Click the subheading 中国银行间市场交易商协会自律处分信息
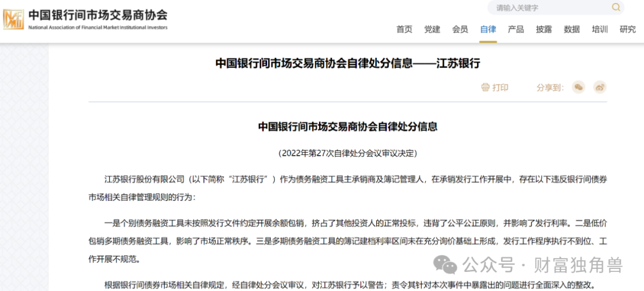The image size is (644, 291). (348, 126)
